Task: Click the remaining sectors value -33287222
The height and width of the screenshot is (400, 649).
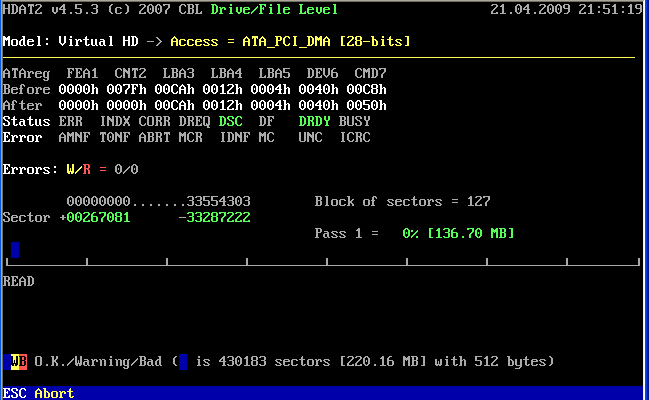Action: [214, 217]
